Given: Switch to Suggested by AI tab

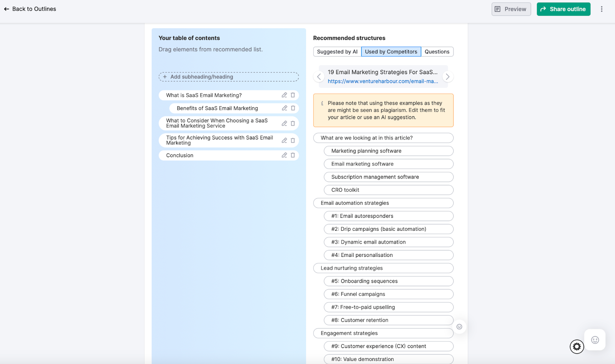Looking at the screenshot, I should coord(337,52).
